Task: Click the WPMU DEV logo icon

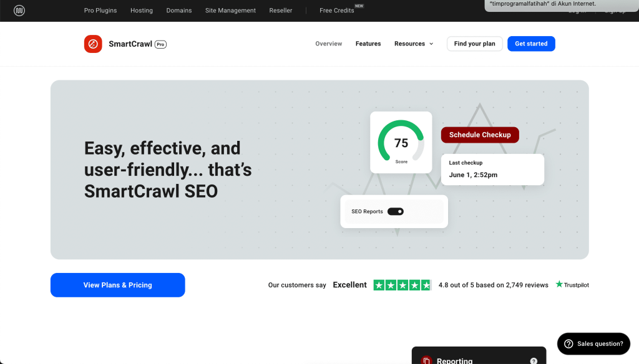Action: 19,11
